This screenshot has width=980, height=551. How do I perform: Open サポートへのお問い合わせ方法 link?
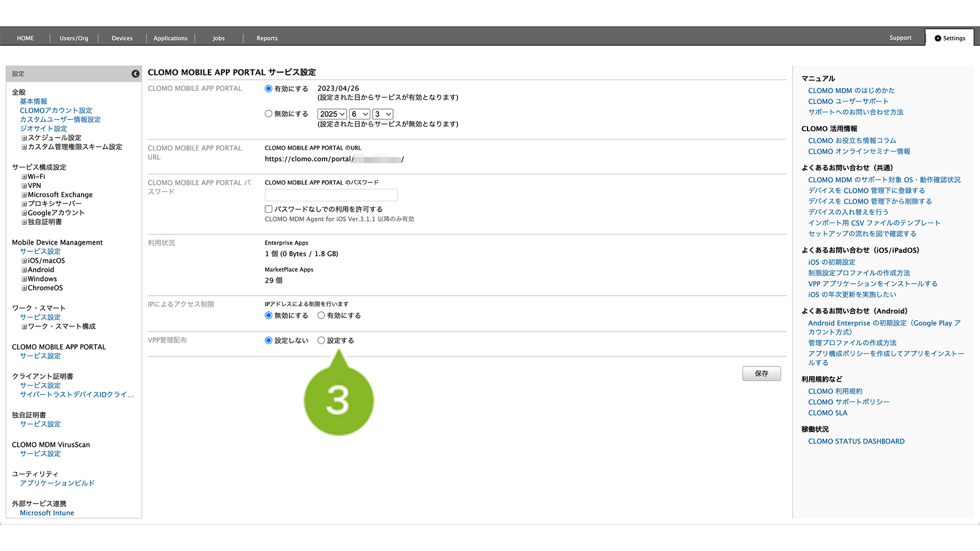[856, 112]
